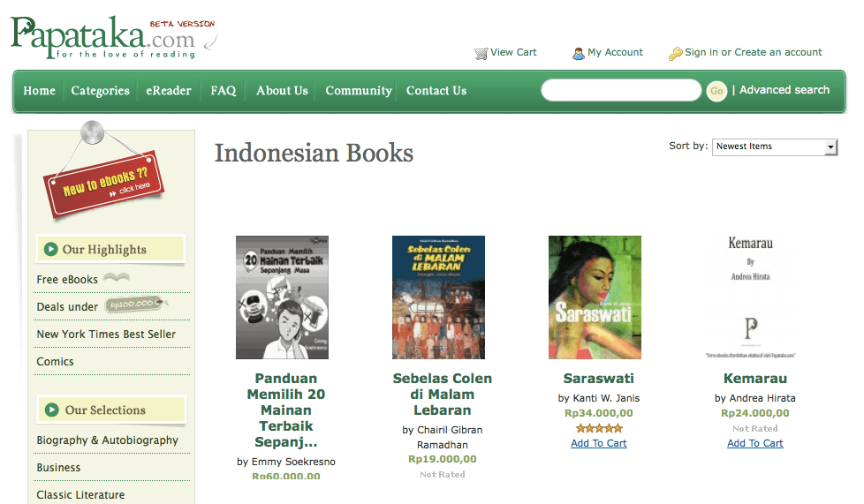Click the Rp100.000 price tag icon

tap(135, 304)
